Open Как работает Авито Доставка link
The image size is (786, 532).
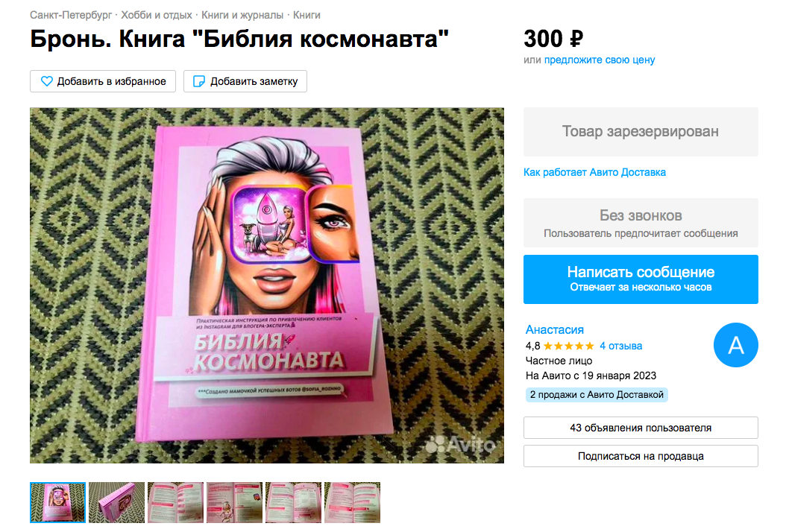coord(594,172)
